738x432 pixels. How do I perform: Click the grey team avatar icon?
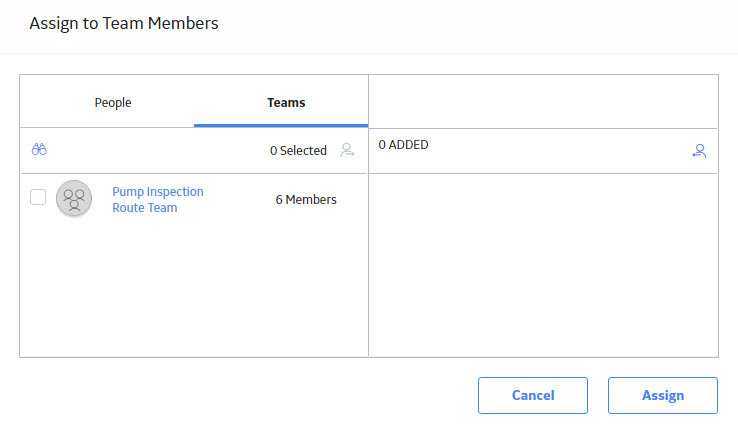[74, 199]
